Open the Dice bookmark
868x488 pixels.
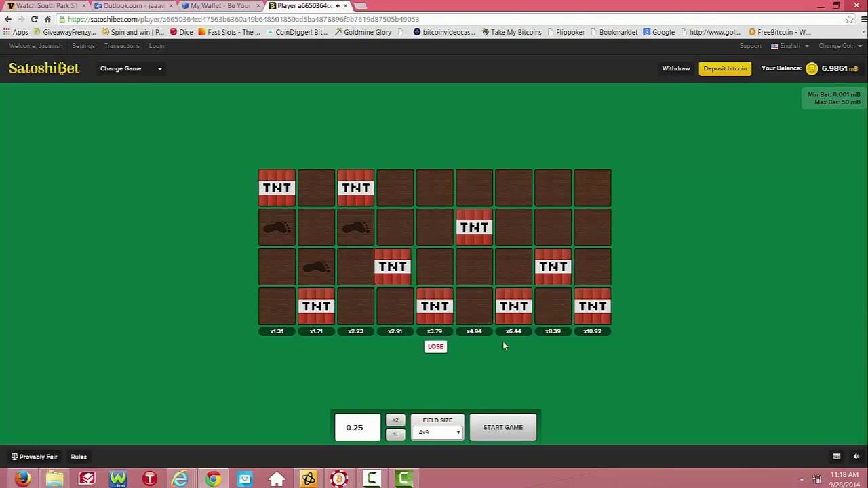click(x=182, y=32)
